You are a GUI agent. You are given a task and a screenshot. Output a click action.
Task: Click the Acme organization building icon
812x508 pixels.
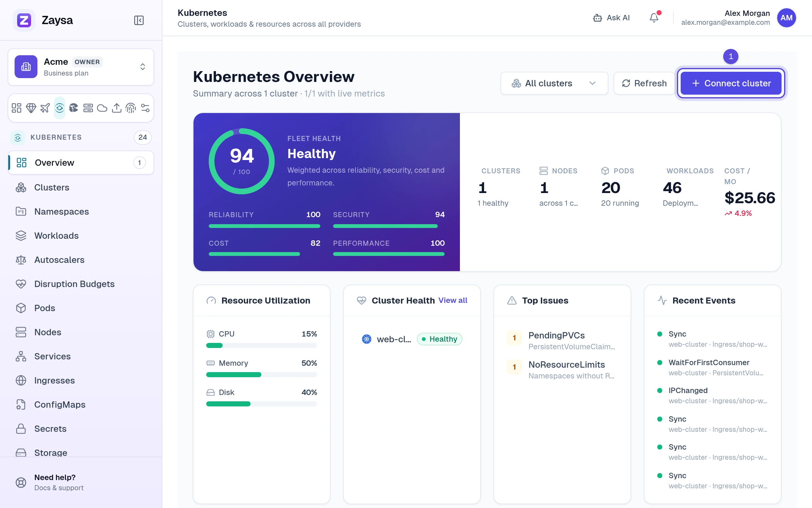coord(26,67)
